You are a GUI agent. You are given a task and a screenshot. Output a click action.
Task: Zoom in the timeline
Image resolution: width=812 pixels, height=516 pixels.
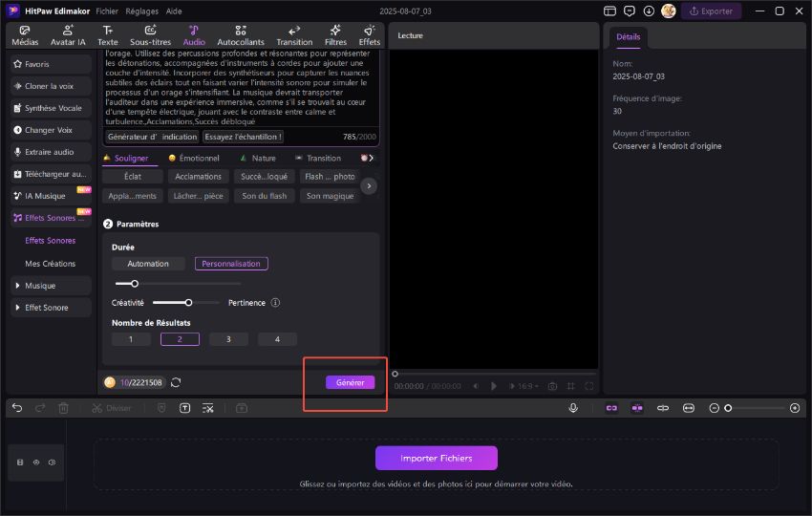pos(795,408)
